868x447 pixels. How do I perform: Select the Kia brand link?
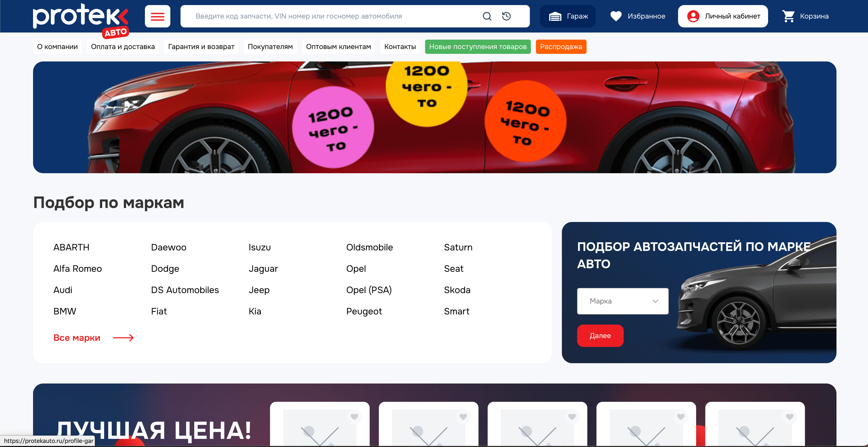coord(255,311)
